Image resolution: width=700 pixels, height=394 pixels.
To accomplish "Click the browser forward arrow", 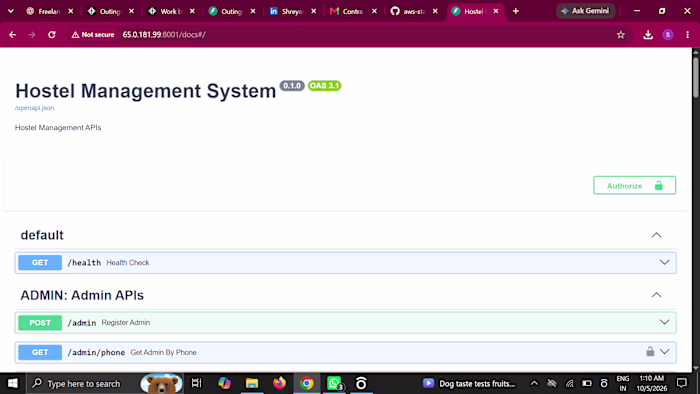I will click(32, 34).
